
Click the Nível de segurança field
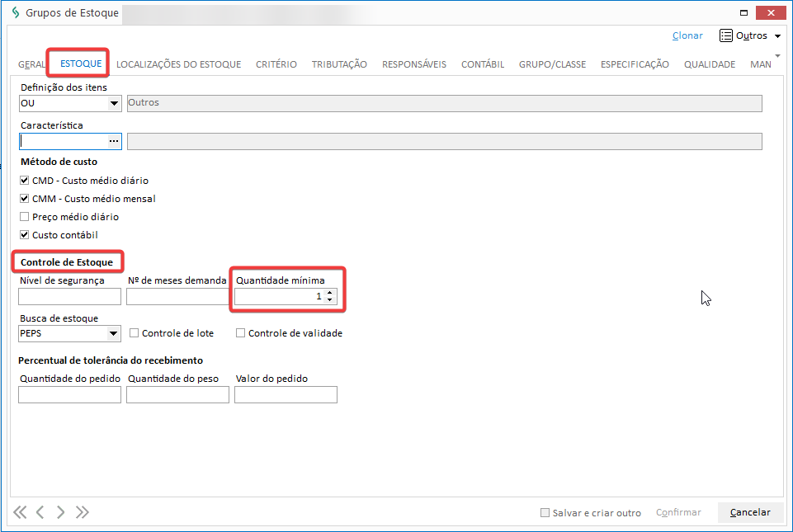(x=69, y=297)
